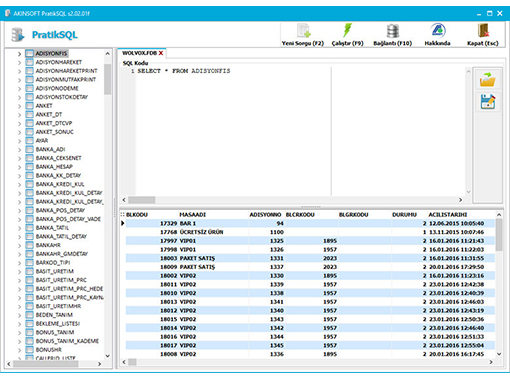Image resolution: width=510 pixels, height=380 pixels.
Task: Click the AYAR table icon
Action: [x=30, y=140]
